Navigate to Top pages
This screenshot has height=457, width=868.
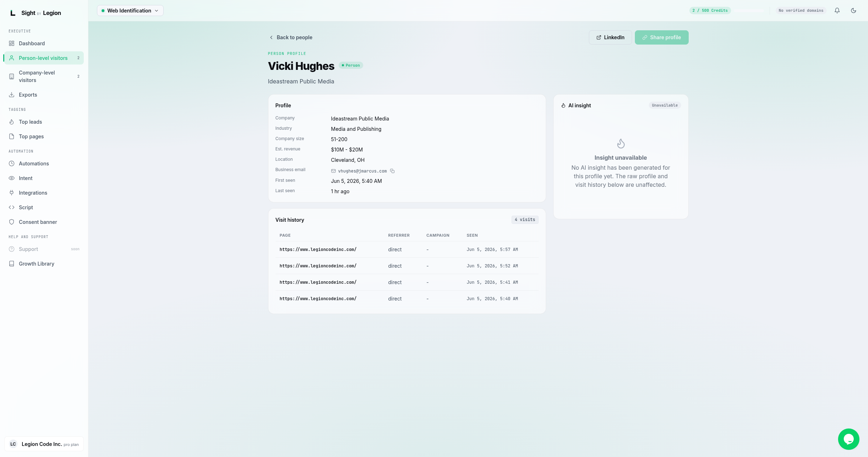click(44, 137)
